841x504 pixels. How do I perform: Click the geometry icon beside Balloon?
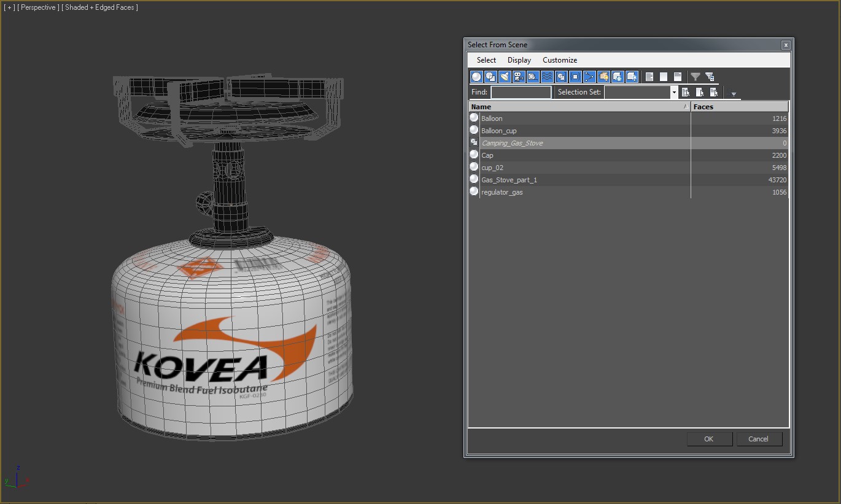click(474, 118)
